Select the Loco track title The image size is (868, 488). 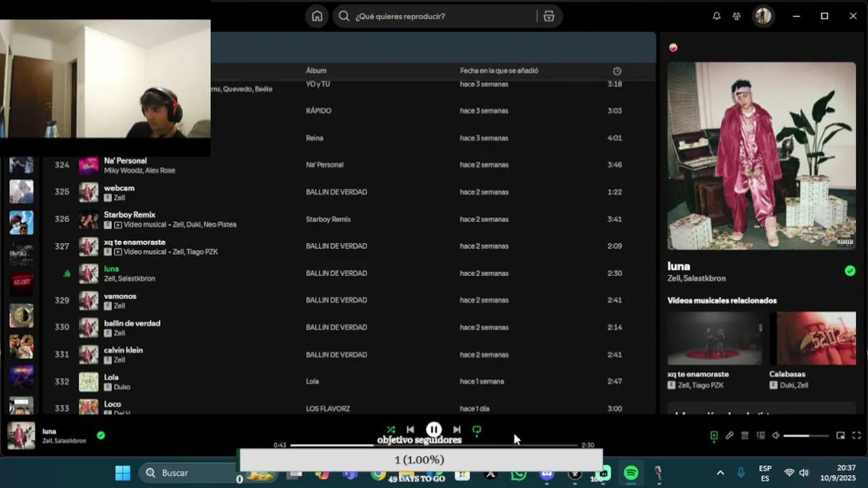pyautogui.click(x=113, y=405)
